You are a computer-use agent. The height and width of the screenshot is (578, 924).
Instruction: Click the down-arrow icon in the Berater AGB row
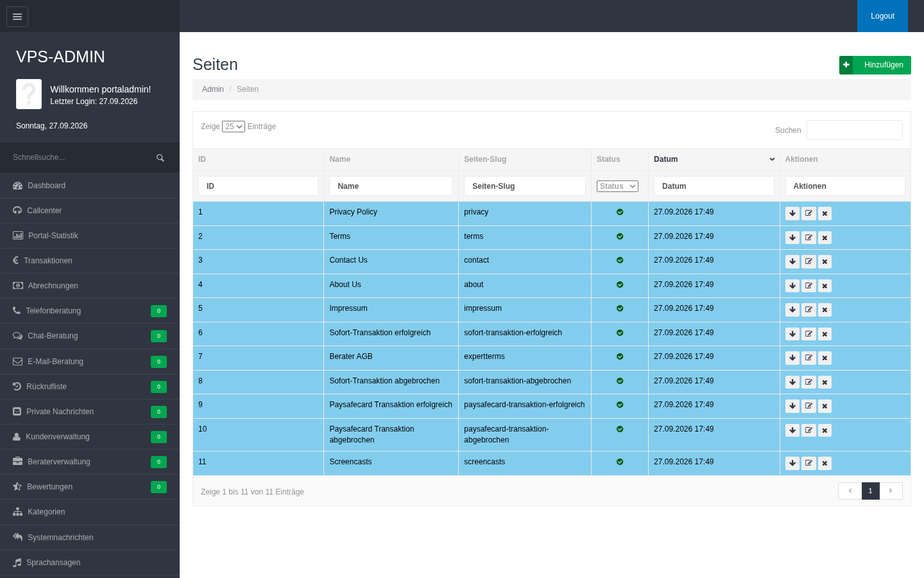coord(792,358)
